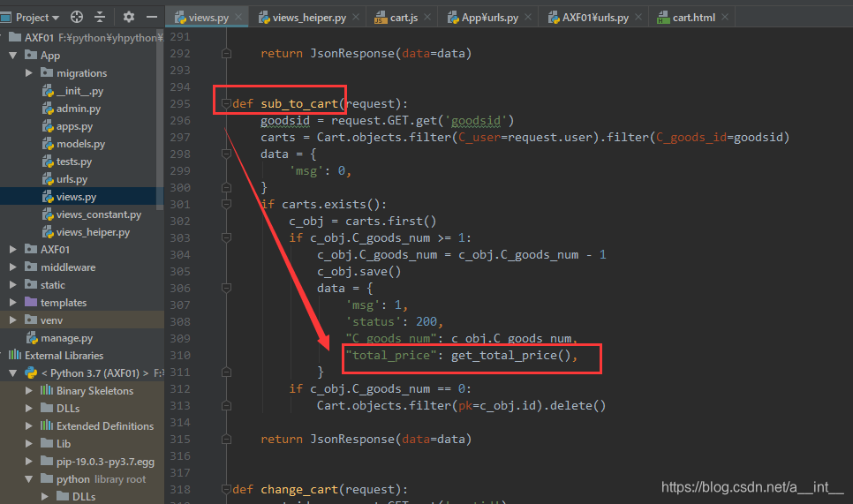Open views_heiper.py from project tree

93,232
